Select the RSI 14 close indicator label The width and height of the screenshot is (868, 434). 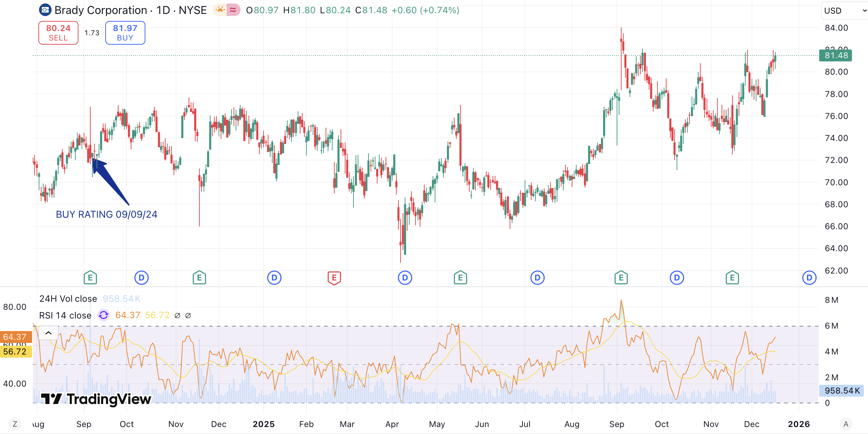pos(65,315)
